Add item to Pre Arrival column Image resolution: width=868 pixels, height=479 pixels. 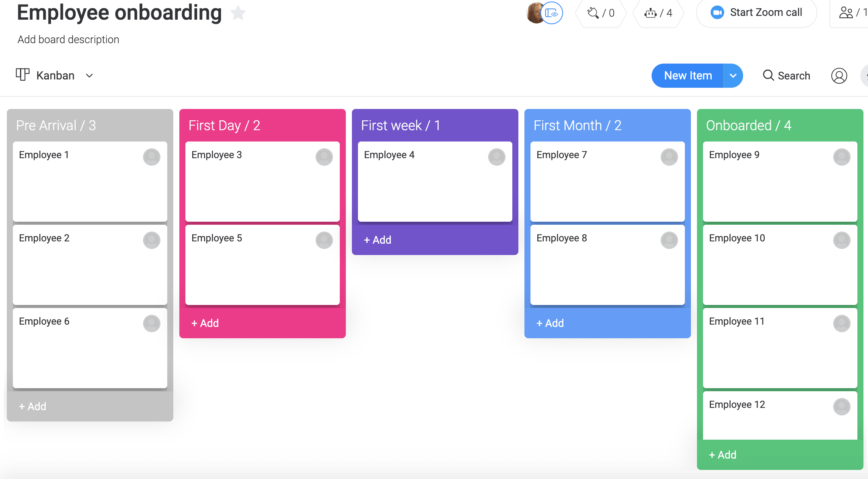(x=33, y=406)
